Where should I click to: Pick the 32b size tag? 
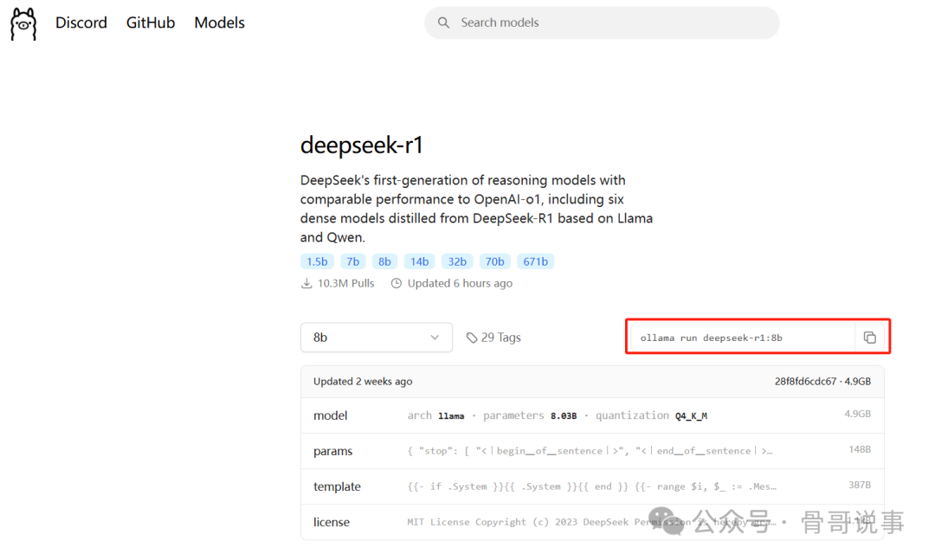[x=457, y=261]
